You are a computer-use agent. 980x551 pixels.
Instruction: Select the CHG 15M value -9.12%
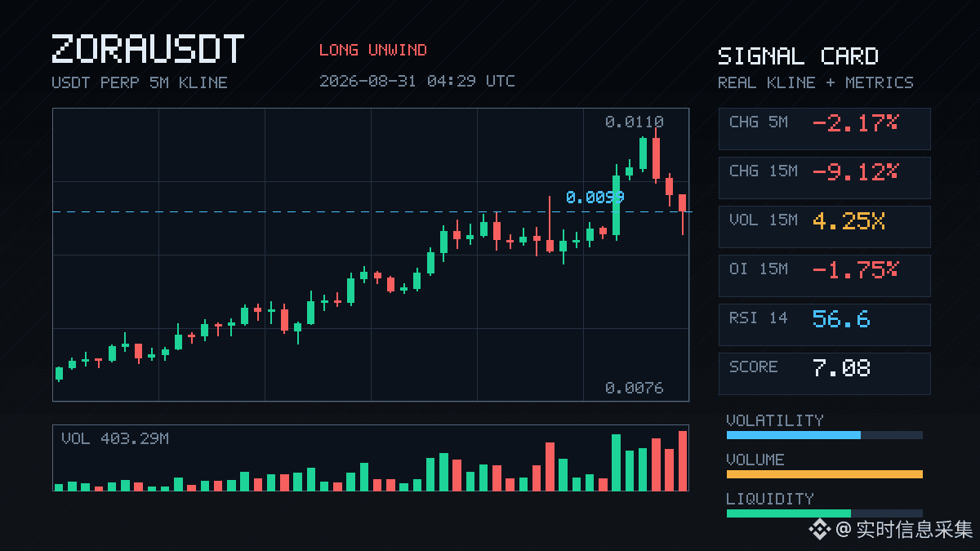pos(855,172)
